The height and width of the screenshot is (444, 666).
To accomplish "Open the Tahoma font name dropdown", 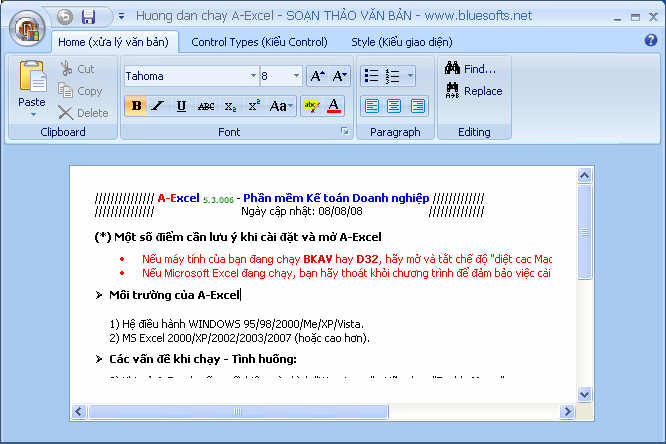I will pos(253,76).
